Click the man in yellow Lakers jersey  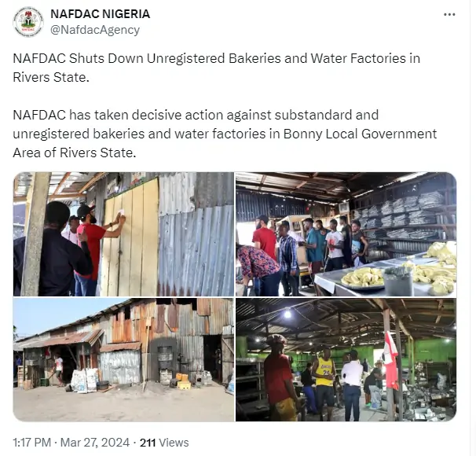click(x=324, y=383)
